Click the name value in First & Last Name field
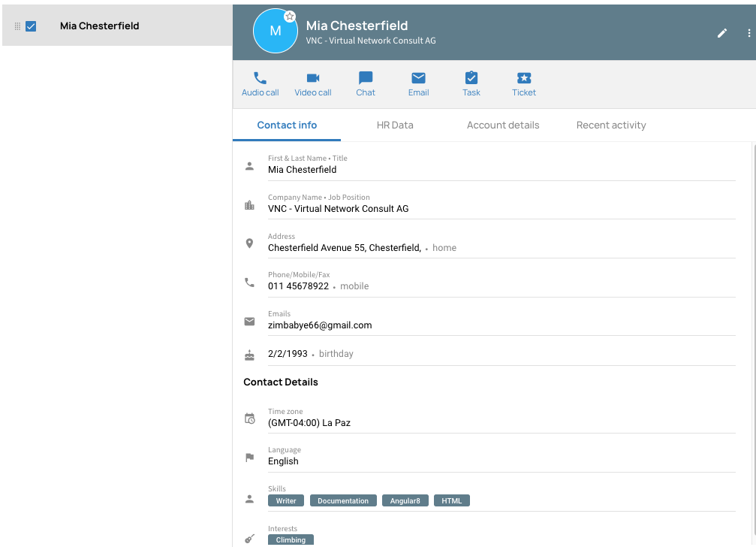 pos(303,169)
